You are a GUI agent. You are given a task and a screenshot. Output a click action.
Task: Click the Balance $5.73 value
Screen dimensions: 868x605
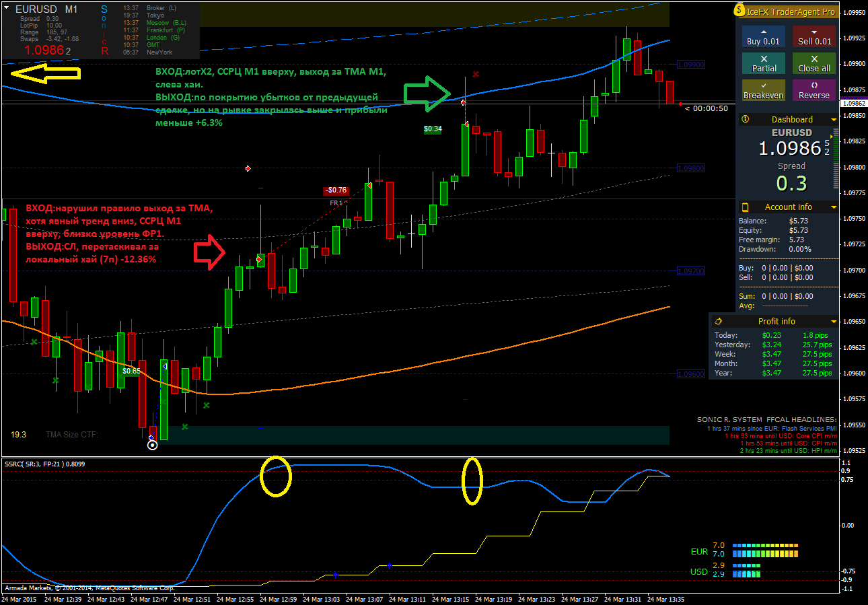[x=797, y=221]
